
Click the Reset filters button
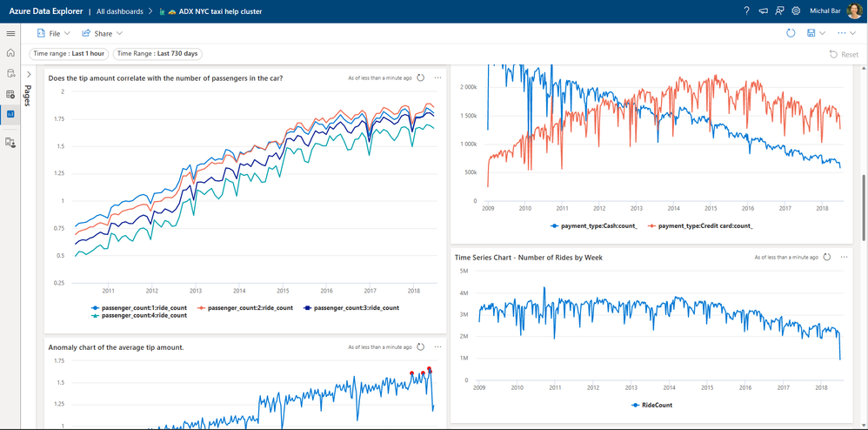coord(844,54)
